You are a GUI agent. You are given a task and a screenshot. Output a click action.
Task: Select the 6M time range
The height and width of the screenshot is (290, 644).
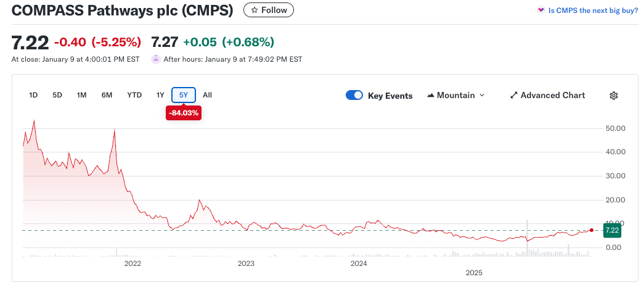pos(107,95)
